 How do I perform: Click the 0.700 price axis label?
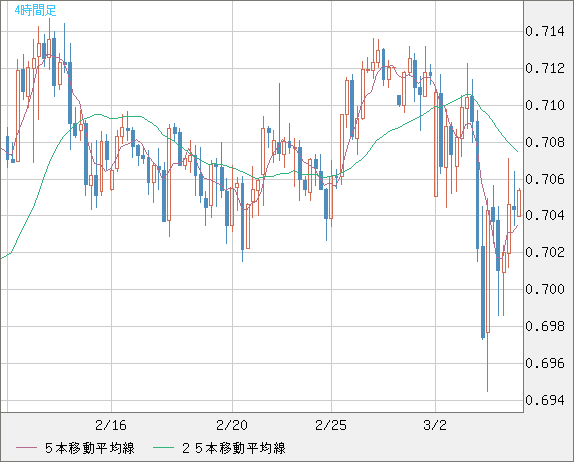click(x=545, y=289)
